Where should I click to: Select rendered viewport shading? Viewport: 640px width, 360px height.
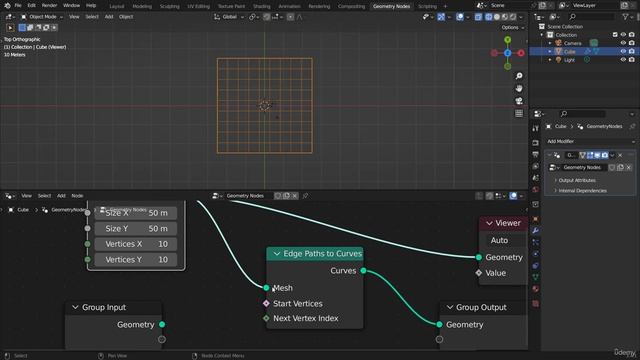pyautogui.click(x=513, y=17)
